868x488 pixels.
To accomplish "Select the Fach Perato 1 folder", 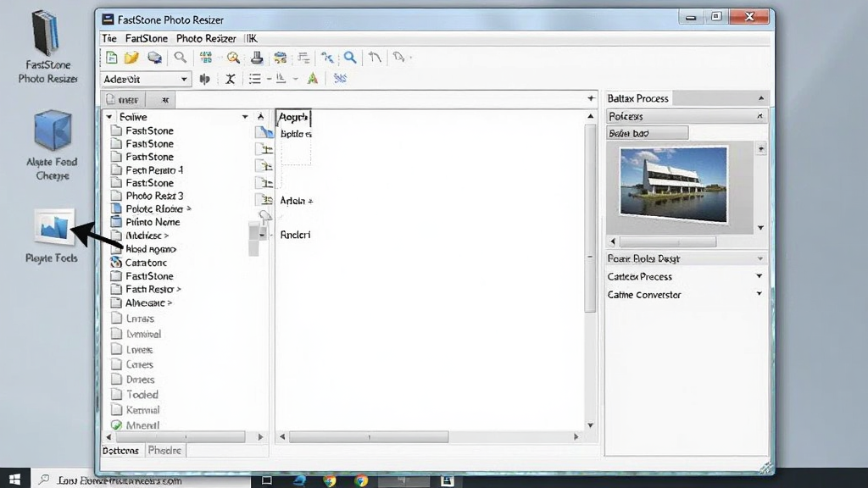I will 147,169.
